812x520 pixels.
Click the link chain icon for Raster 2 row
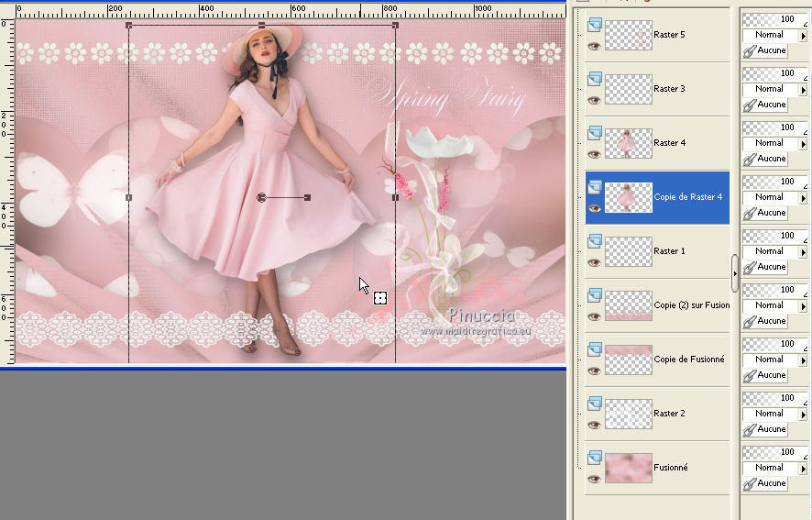pyautogui.click(x=750, y=429)
